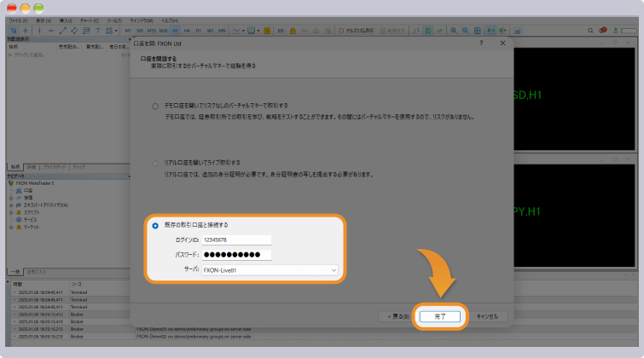
Task: Open the ヘルプ (Help) menu
Action: (x=170, y=20)
